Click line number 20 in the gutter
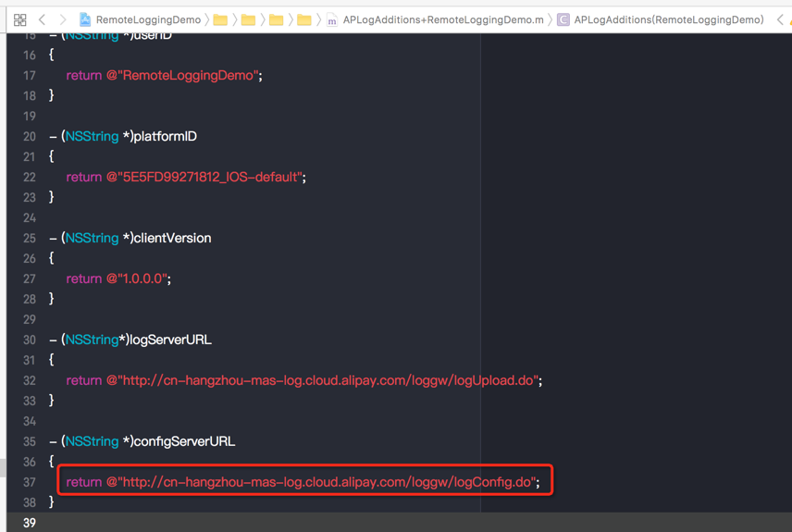 click(x=30, y=136)
